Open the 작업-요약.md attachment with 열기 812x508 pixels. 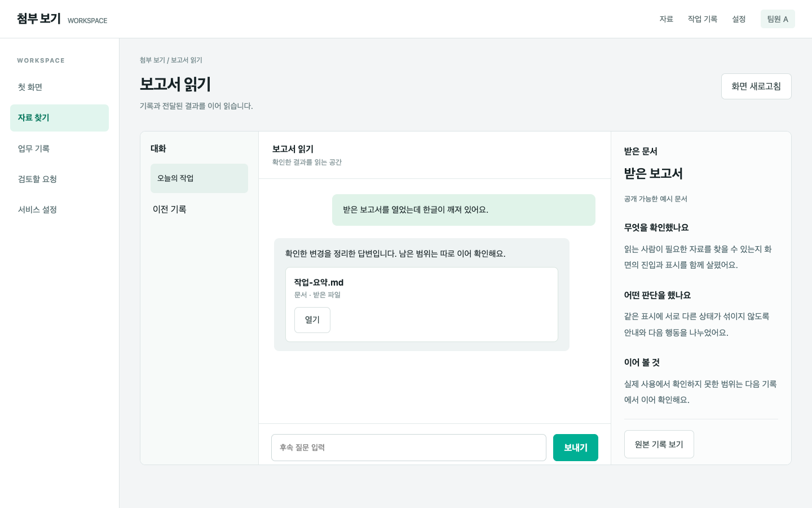[312, 320]
